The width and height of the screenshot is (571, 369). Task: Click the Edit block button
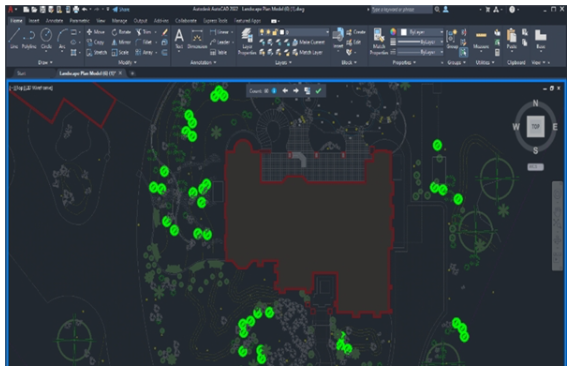pos(353,42)
